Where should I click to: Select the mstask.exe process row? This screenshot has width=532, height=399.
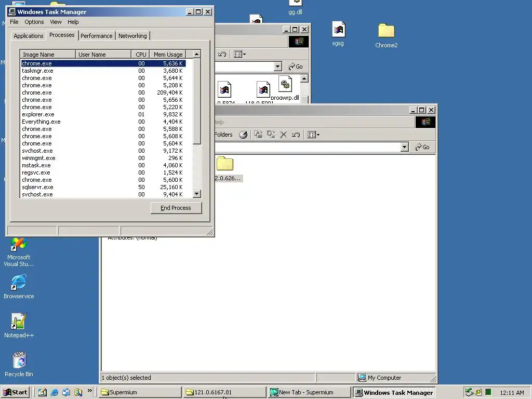point(103,165)
